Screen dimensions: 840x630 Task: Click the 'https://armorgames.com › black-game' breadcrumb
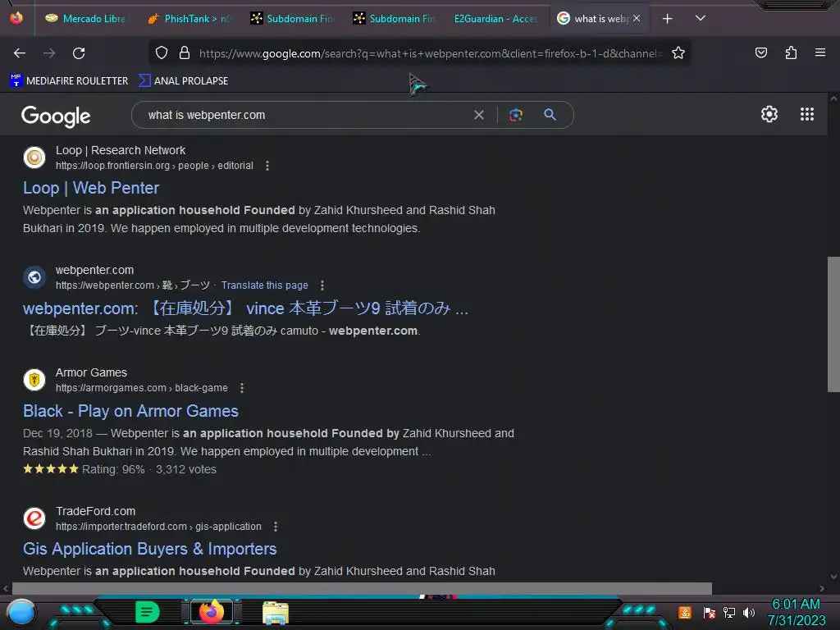coord(141,388)
